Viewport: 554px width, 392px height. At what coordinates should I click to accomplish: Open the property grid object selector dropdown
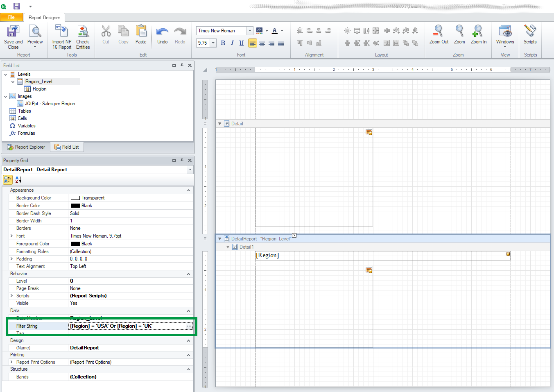coord(190,170)
